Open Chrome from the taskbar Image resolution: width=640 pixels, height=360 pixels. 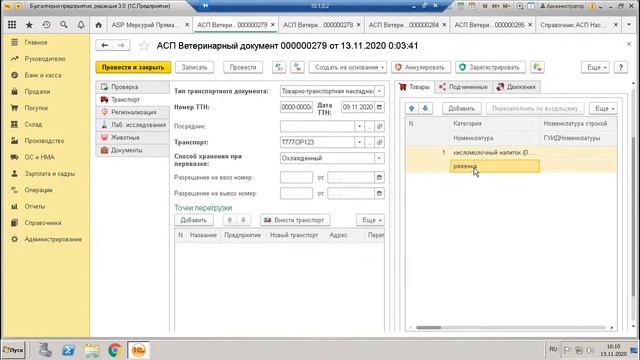coord(115,350)
